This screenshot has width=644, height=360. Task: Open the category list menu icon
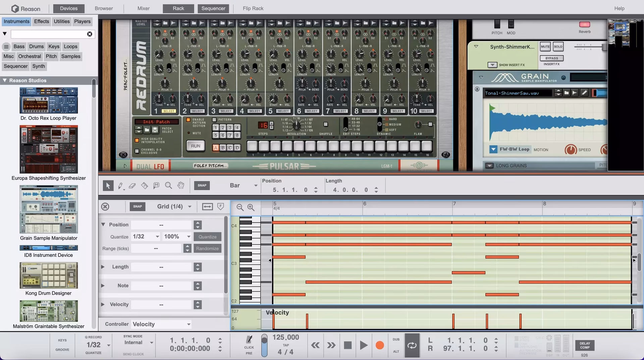6,46
